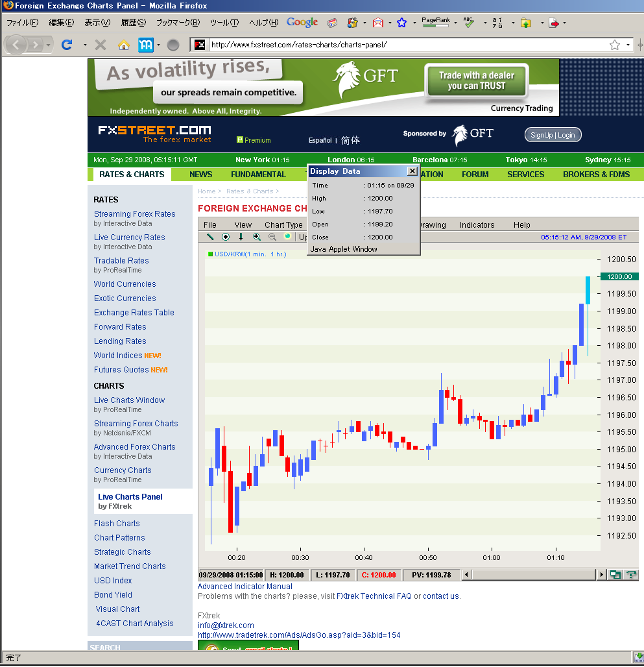Go back to the previous page in Firefox
The width and height of the screenshot is (644, 667).
pyautogui.click(x=16, y=44)
